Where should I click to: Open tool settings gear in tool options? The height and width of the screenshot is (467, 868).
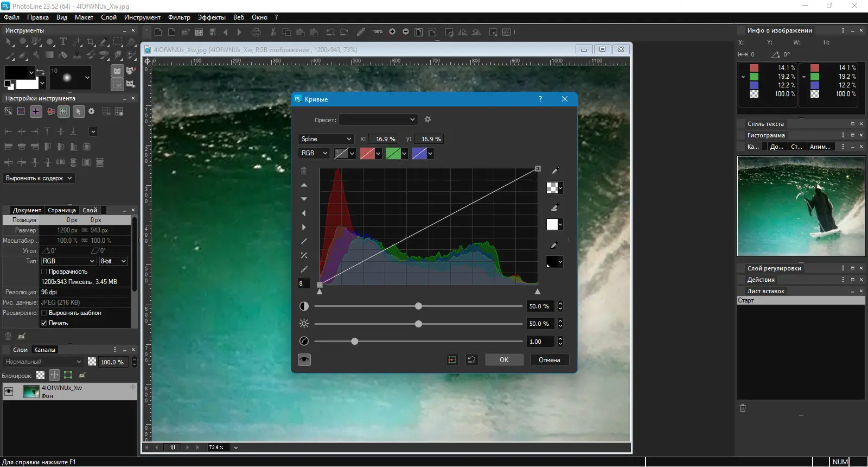[x=91, y=111]
